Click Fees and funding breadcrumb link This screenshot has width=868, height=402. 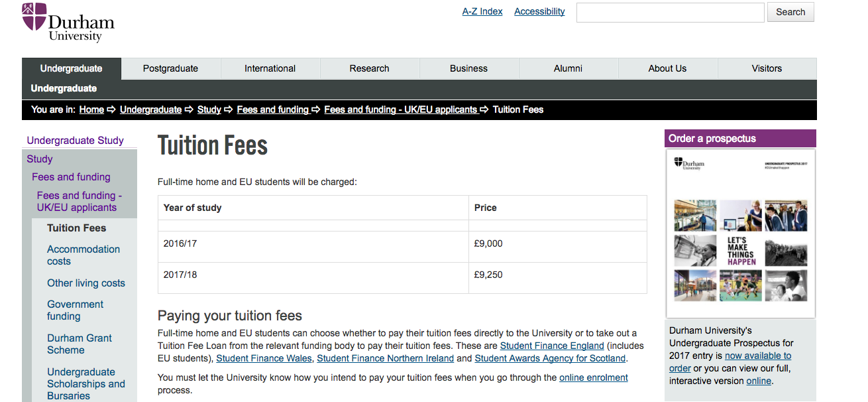coord(273,109)
